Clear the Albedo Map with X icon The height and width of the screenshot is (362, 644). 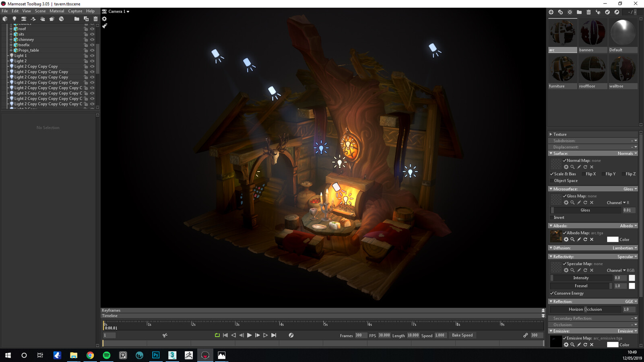pyautogui.click(x=592, y=239)
